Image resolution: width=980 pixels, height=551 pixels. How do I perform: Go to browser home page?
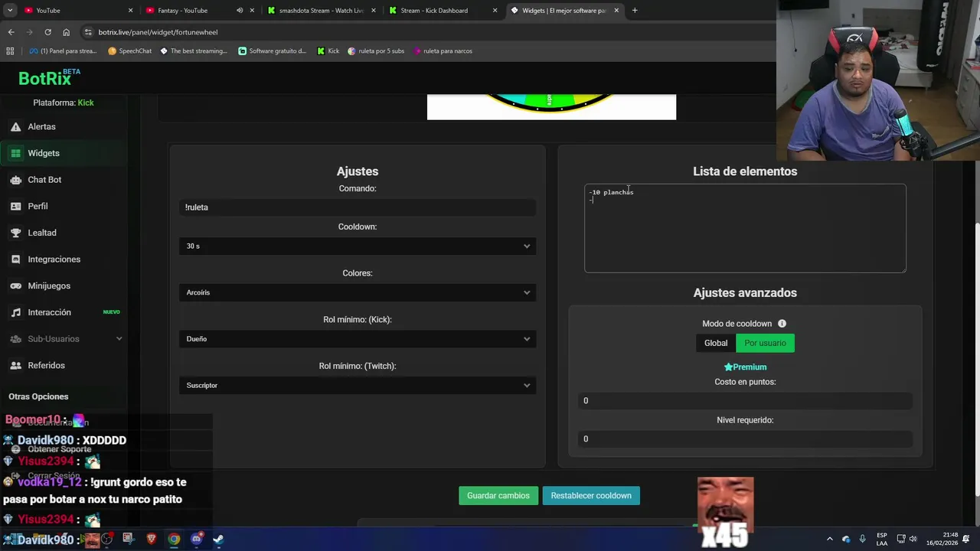pos(66,32)
